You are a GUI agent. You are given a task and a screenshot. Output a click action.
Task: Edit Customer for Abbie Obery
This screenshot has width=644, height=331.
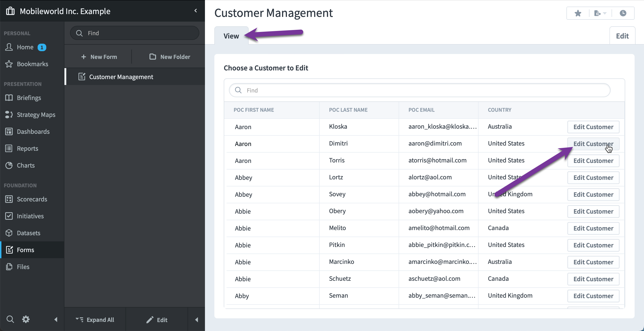click(x=593, y=212)
